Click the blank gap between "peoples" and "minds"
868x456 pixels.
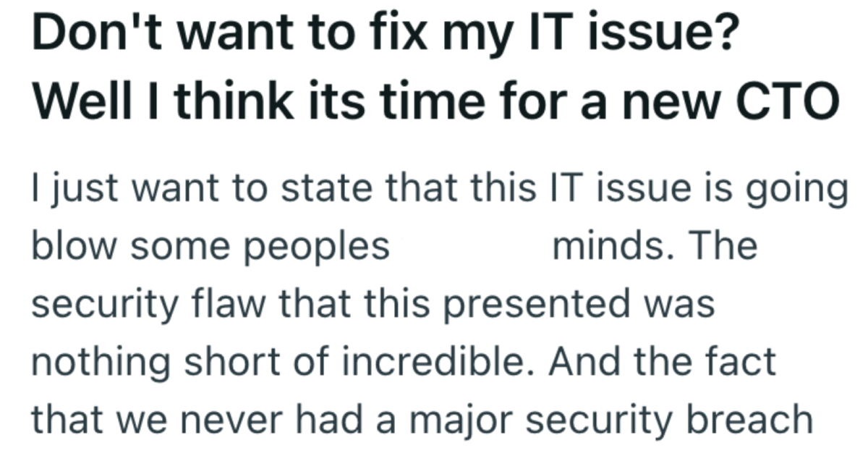click(x=470, y=248)
